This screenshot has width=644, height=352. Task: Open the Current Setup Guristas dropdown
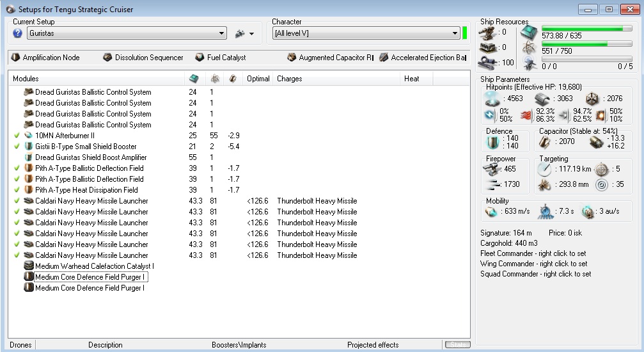coord(222,33)
